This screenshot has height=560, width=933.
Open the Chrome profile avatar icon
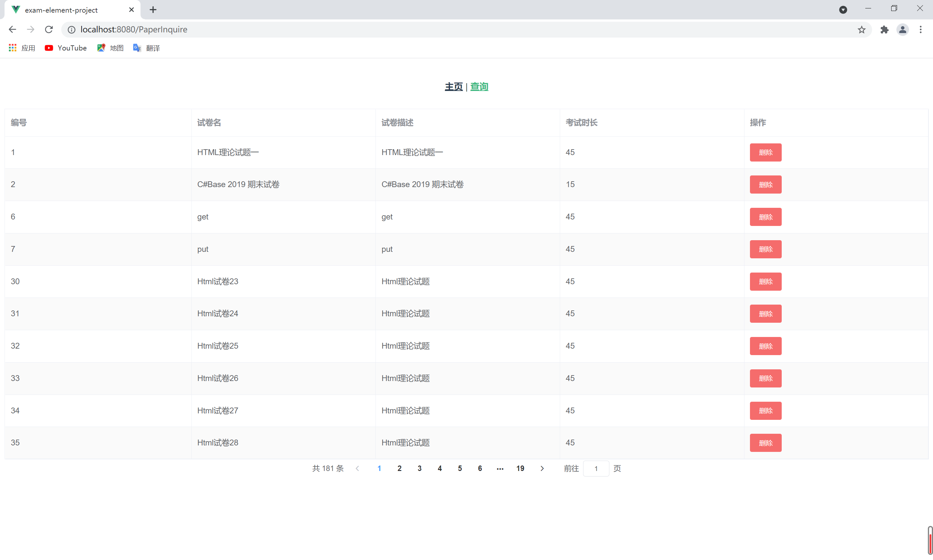tap(903, 29)
